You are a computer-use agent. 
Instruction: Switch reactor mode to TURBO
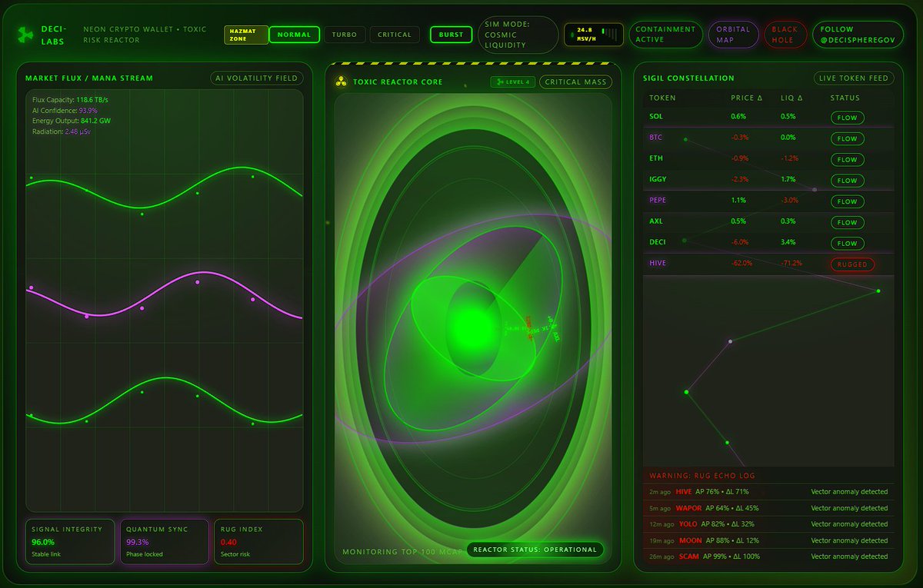coord(345,35)
